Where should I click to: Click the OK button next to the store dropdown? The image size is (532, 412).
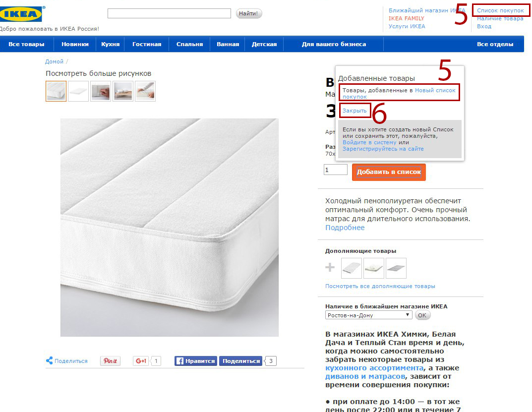[x=422, y=315]
